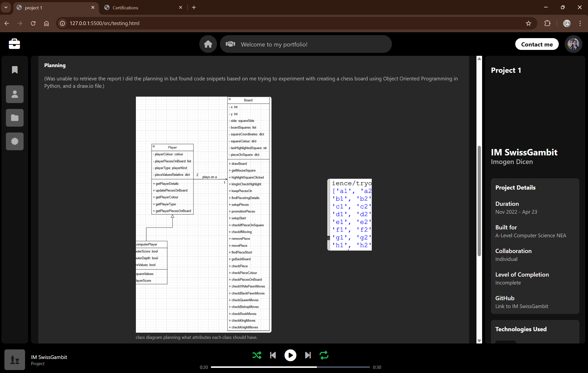Click the certificate badge sidebar icon
The image size is (588, 373).
point(15,141)
